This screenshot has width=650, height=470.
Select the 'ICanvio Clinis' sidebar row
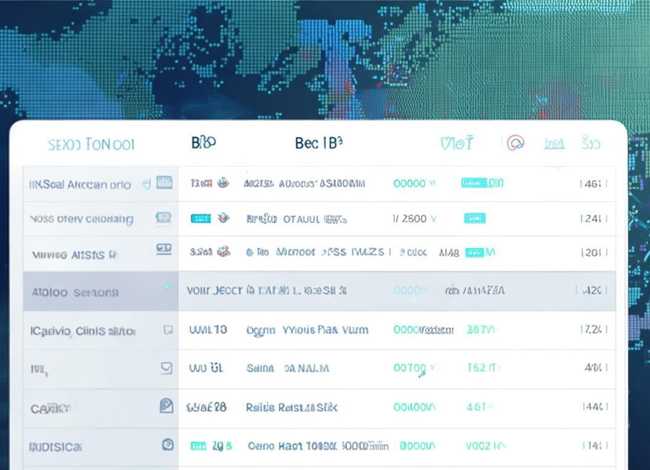coord(101,331)
